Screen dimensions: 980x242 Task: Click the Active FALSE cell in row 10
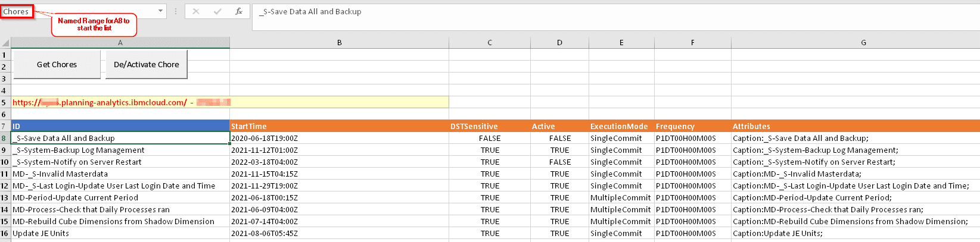(x=559, y=162)
